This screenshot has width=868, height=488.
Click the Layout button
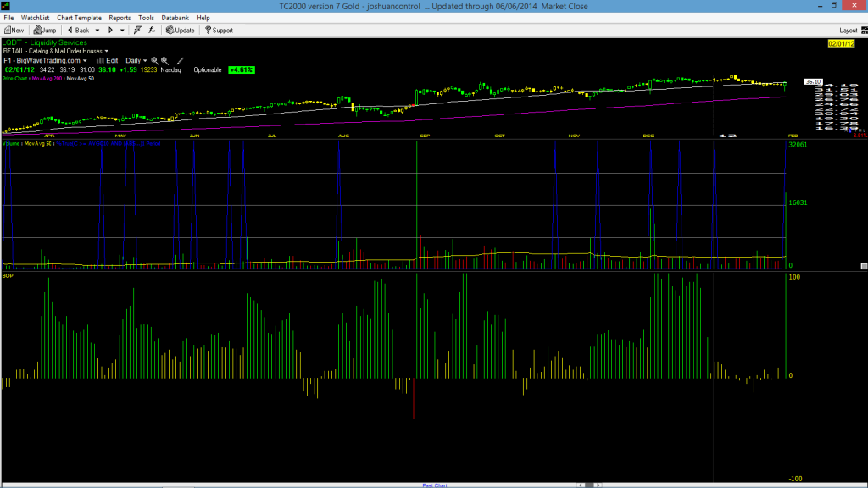click(x=848, y=30)
